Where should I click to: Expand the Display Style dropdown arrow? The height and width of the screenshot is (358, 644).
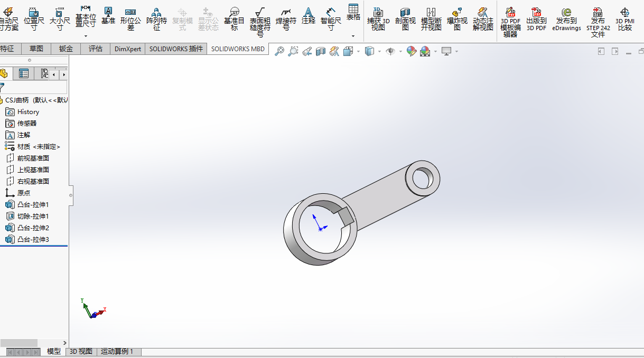(x=379, y=52)
